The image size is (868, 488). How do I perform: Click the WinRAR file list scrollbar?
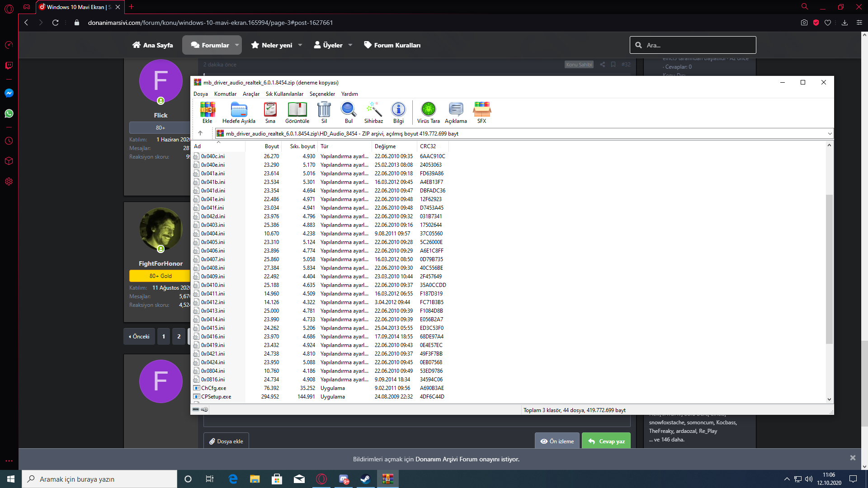coord(829,269)
